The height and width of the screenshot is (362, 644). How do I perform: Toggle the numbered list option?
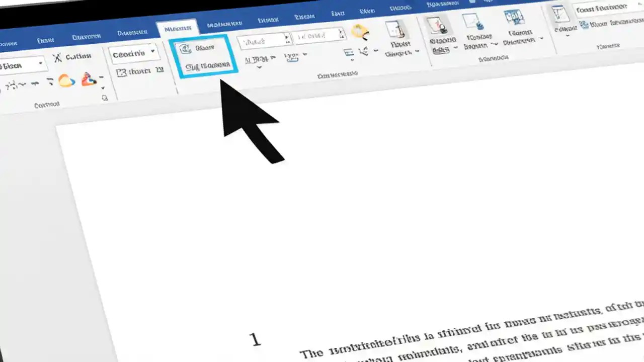349,52
